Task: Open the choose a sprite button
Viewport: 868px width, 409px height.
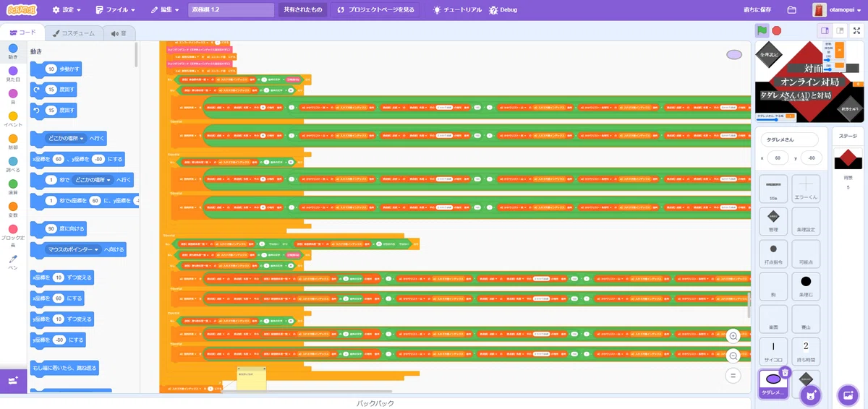Action: click(811, 395)
